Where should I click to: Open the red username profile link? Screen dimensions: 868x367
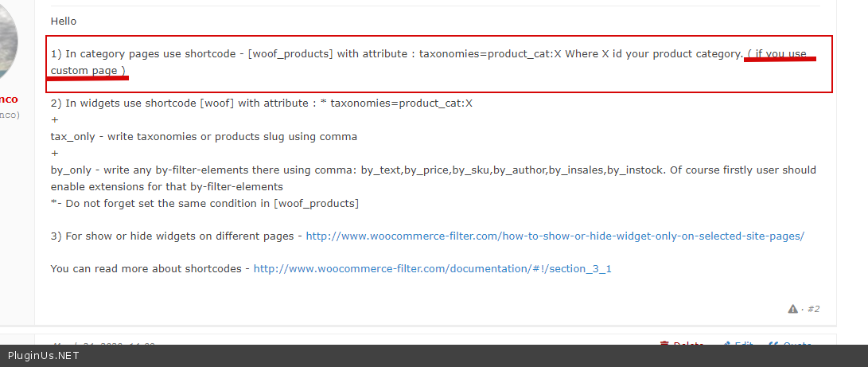[x=10, y=100]
